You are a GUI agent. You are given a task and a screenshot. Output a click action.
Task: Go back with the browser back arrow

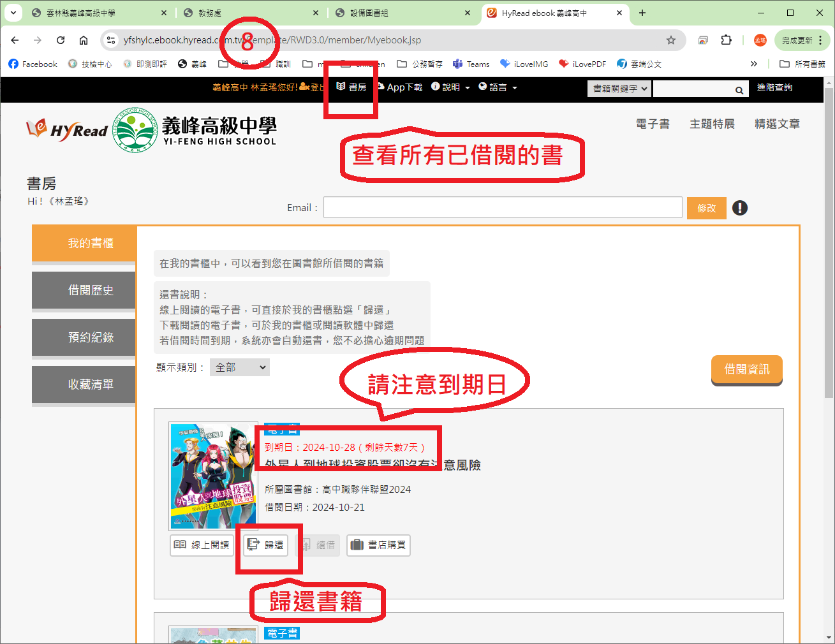point(15,40)
